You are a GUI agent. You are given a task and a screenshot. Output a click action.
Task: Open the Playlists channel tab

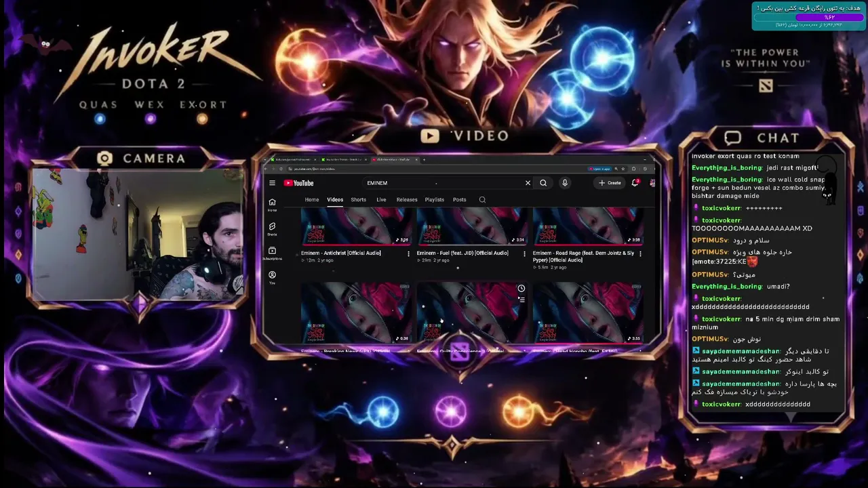435,200
